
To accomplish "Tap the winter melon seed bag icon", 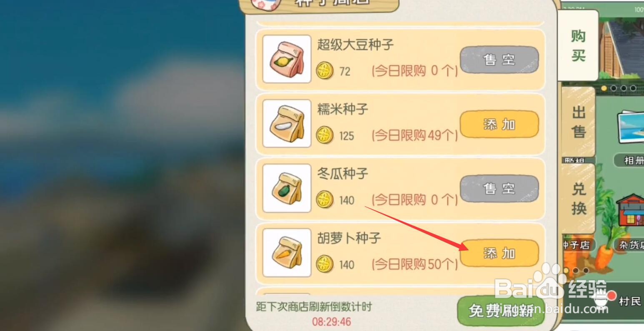I will (x=287, y=188).
